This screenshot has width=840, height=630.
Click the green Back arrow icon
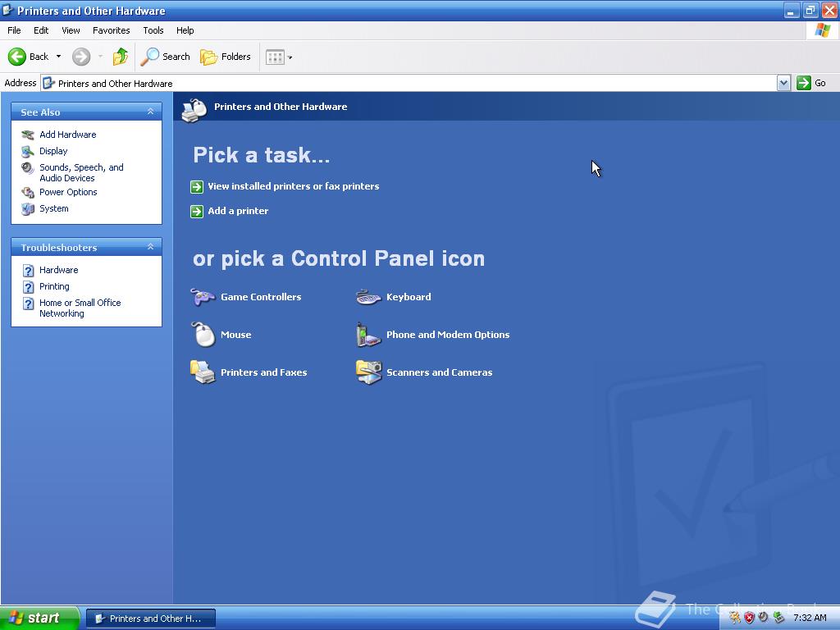point(17,57)
